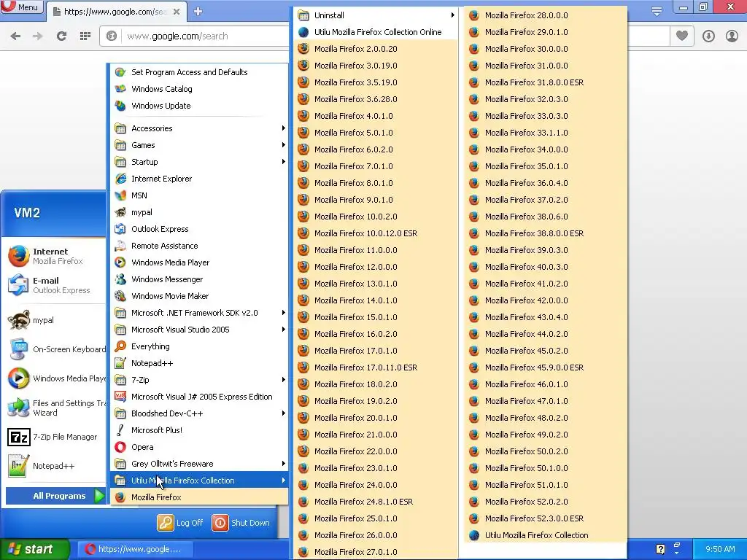Launch Mozilla Firefox 3.6.28.0
Screen dimensions: 747x560
click(x=376, y=99)
